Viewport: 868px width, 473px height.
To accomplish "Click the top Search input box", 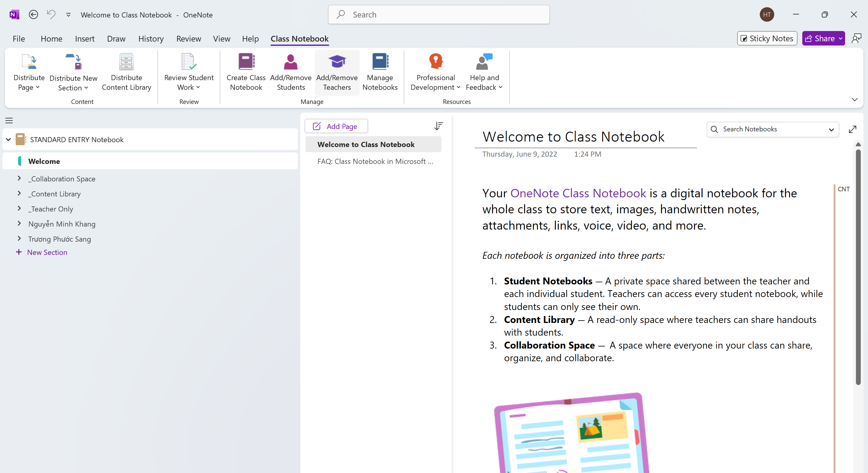I will coord(439,15).
